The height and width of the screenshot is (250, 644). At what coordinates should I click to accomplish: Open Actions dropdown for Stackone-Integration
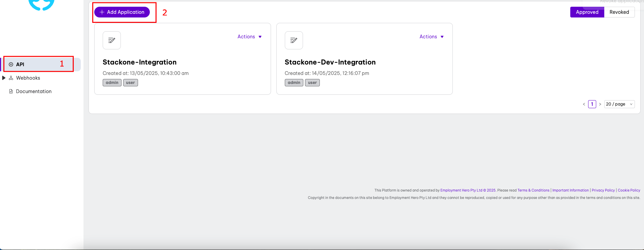[249, 37]
